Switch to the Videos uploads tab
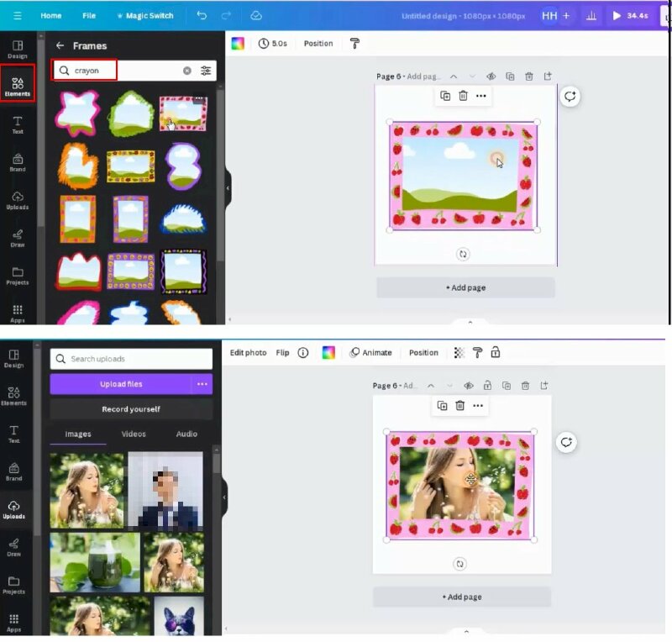Image resolution: width=672 pixels, height=642 pixels. coord(134,434)
